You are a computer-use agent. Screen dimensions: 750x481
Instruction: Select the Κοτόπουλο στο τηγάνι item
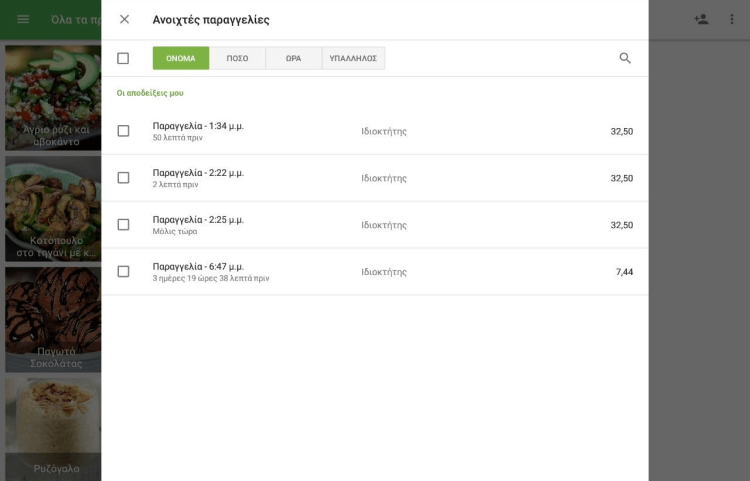point(52,208)
